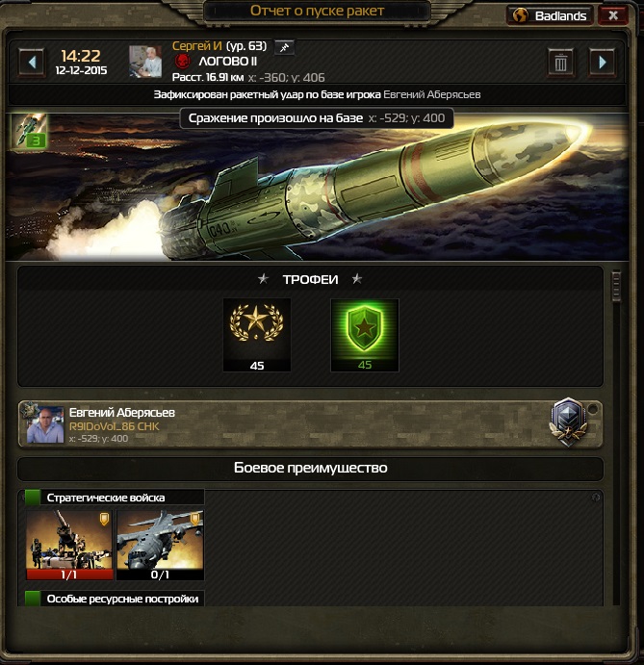This screenshot has width=644, height=665.
Task: Select the aircraft unit card showing 0/1
Action: pos(160,545)
